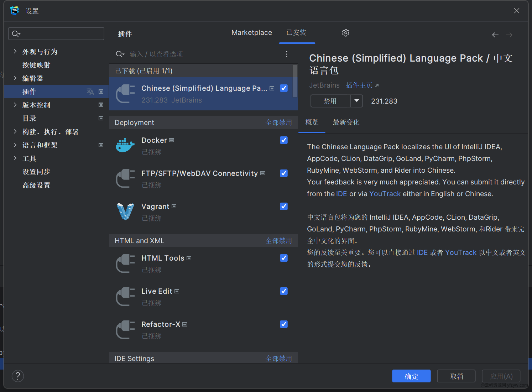The width and height of the screenshot is (532, 392).
Task: Click the Refactor-X plug icon
Action: pos(125,329)
